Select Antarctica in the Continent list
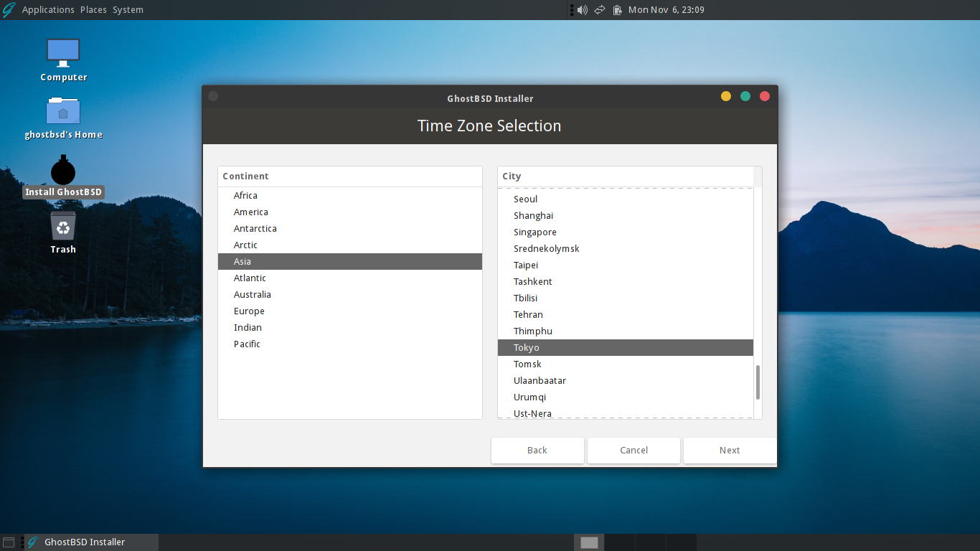 coord(350,229)
